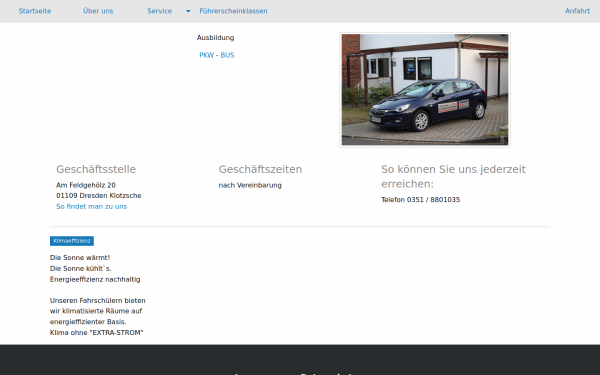Click the driving school car photo
This screenshot has height=375, width=600.
pos(425,90)
